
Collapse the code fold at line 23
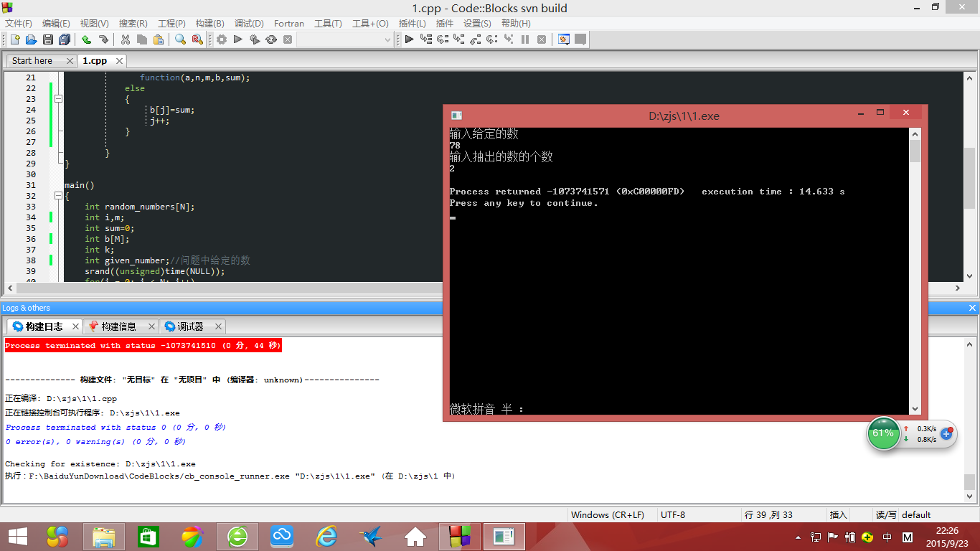pyautogui.click(x=59, y=99)
